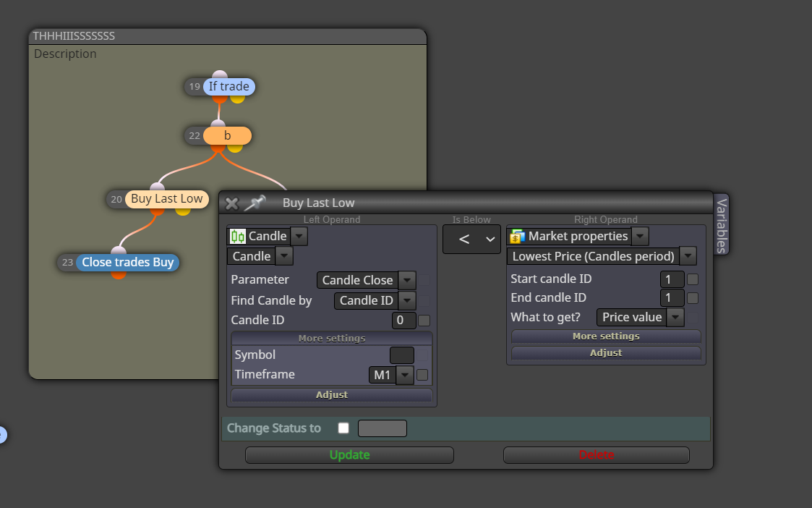Open Lowest Price (Candles period) dropdown
The image size is (812, 508).
pyautogui.click(x=688, y=256)
